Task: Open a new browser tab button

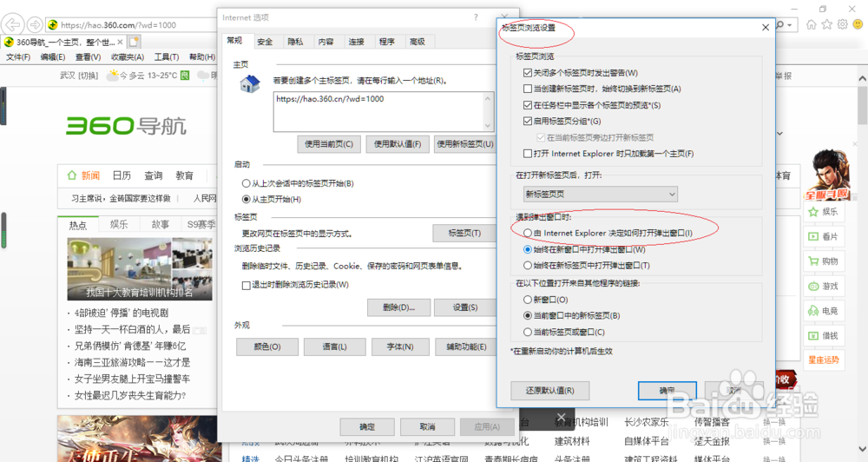Action: [x=134, y=42]
